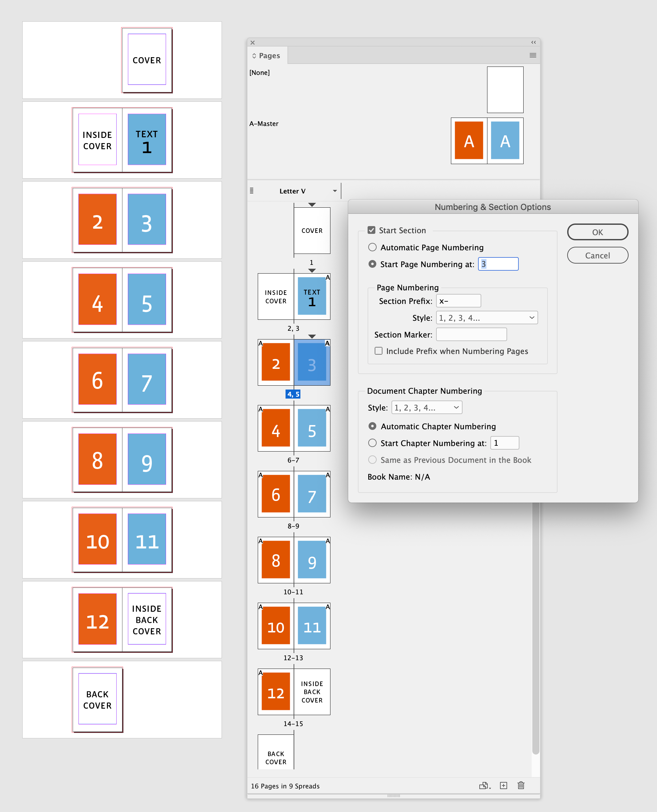The width and height of the screenshot is (657, 812).
Task: Collapse the Pages panel with the double arrows
Action: 534,42
